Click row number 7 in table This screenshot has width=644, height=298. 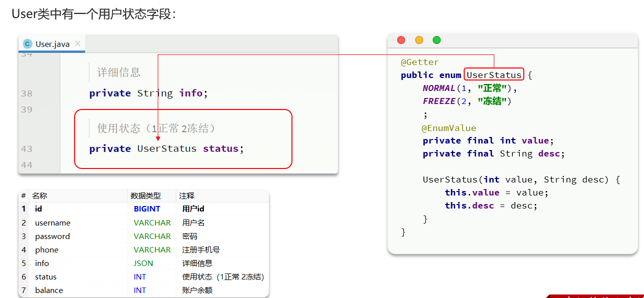24,290
